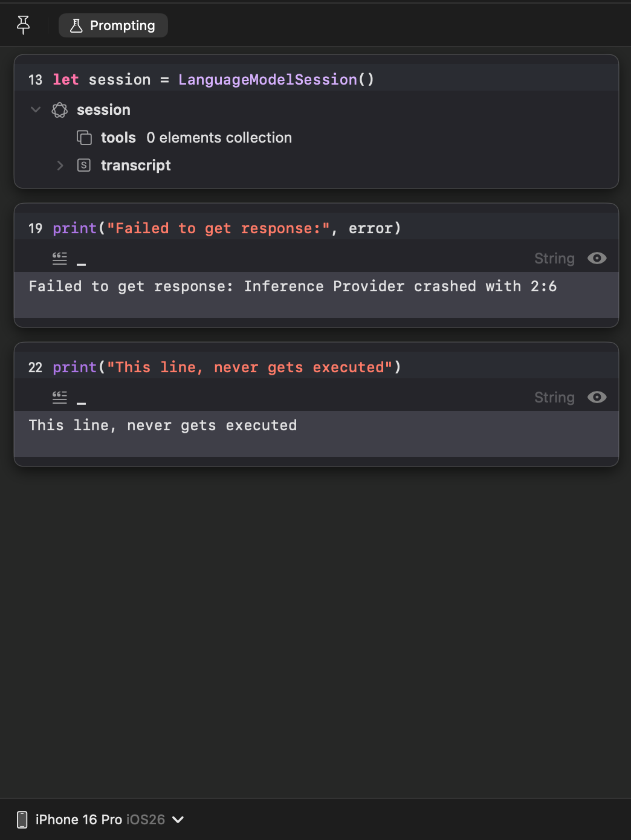Click the 'This line, never gets executed' output
631x840 pixels.
pyautogui.click(x=163, y=425)
